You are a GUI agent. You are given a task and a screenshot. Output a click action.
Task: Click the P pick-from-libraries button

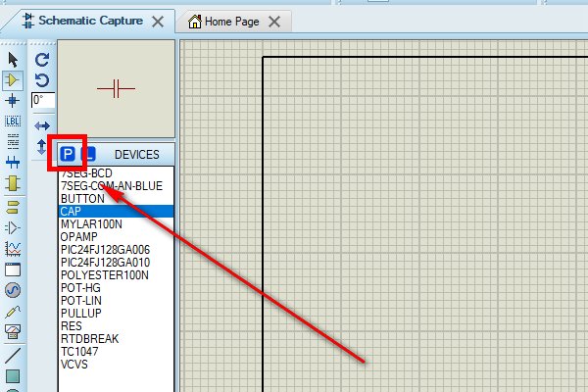coord(68,154)
